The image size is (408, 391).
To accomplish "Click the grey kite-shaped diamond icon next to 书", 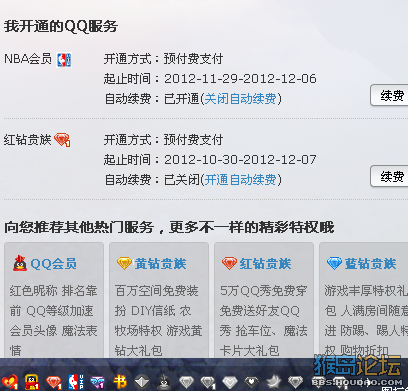I will (x=142, y=382).
